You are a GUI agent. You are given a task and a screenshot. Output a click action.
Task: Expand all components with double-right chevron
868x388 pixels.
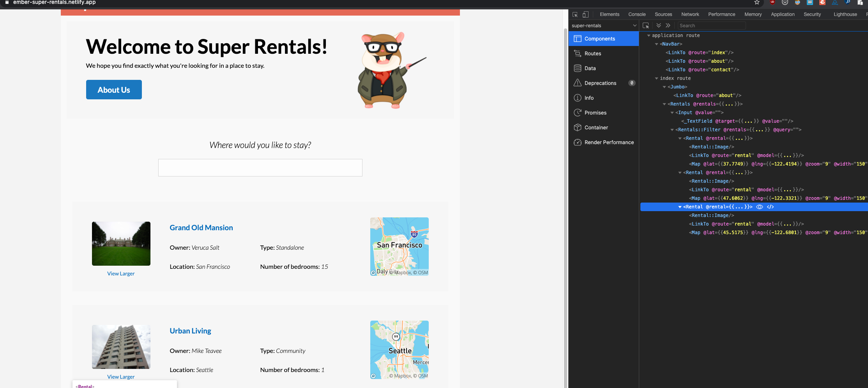tap(668, 25)
